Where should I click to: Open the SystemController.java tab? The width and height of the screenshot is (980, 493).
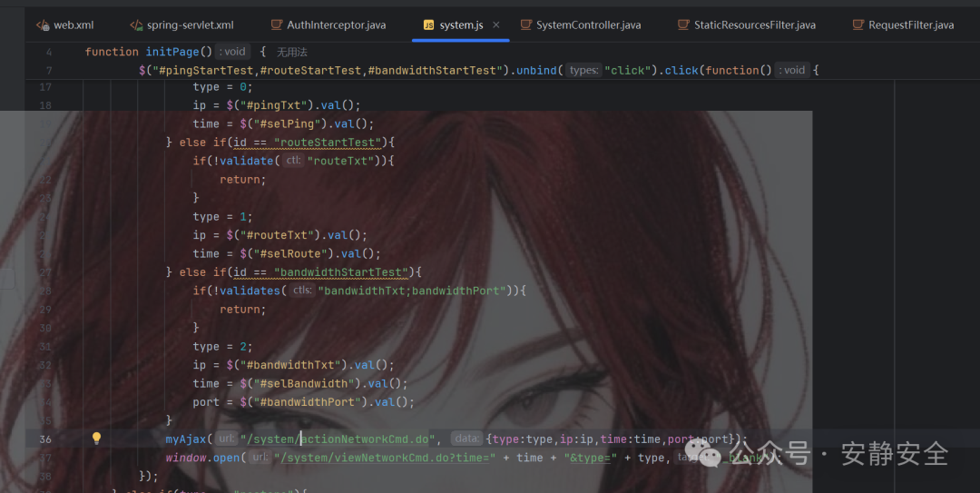(x=581, y=25)
